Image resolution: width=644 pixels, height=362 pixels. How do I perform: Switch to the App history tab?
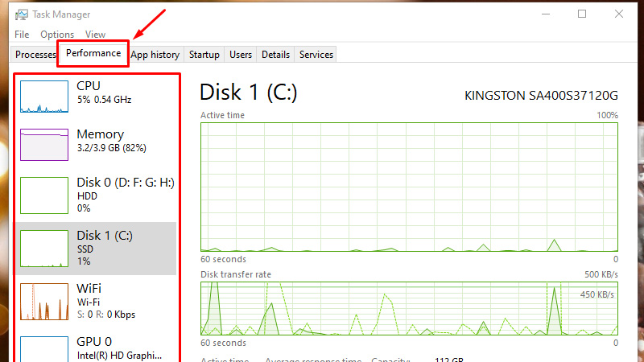click(x=155, y=55)
